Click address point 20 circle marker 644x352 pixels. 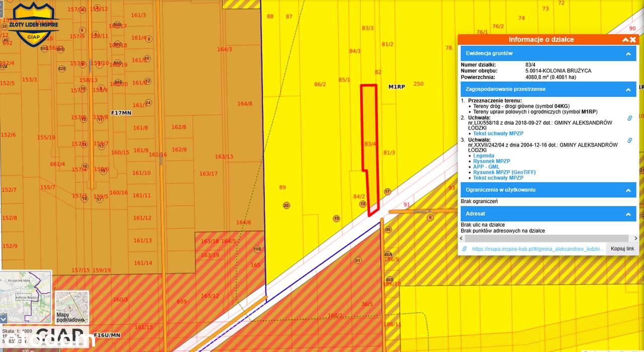[286, 205]
